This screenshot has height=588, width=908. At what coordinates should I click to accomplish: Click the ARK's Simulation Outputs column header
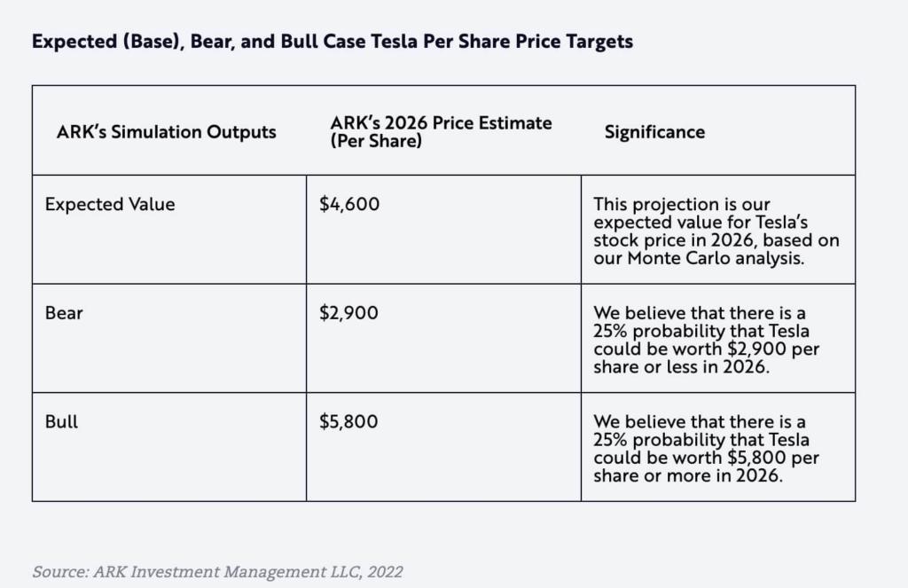click(166, 132)
